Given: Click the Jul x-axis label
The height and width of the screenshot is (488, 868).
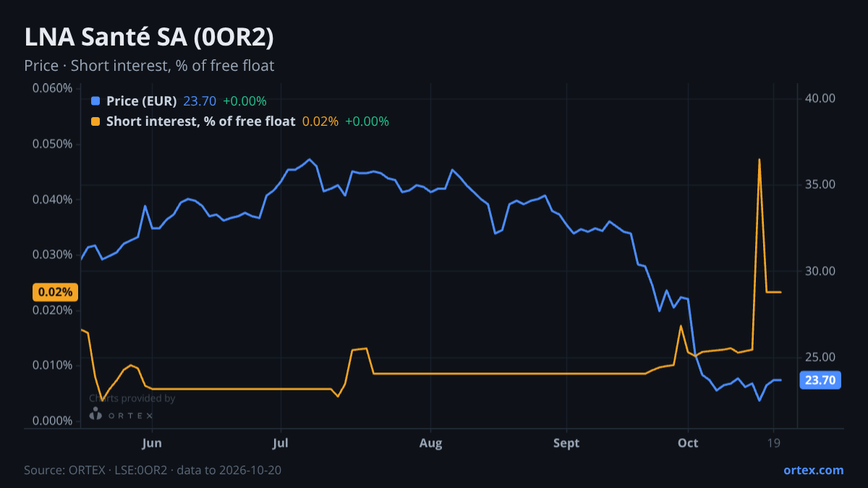Looking at the screenshot, I should point(281,443).
